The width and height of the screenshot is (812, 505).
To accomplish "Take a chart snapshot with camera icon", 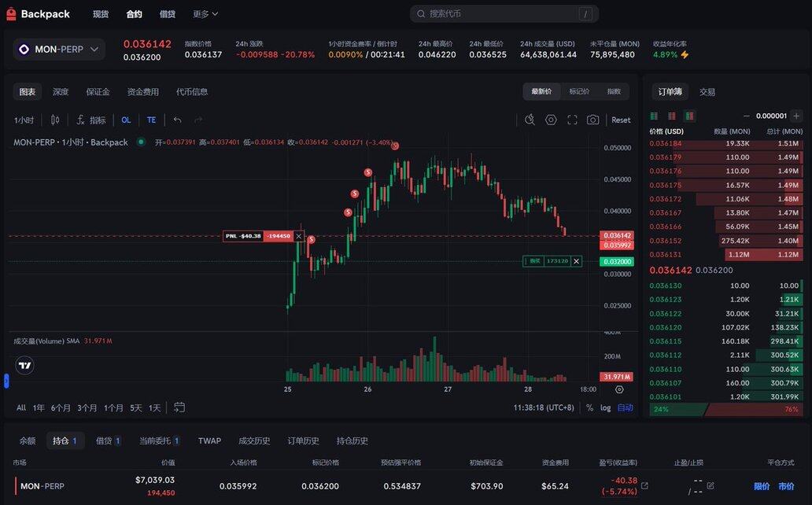I will (592, 120).
